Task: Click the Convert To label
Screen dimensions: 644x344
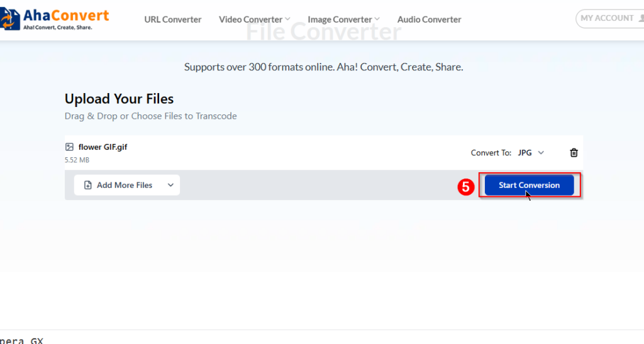Action: 491,153
